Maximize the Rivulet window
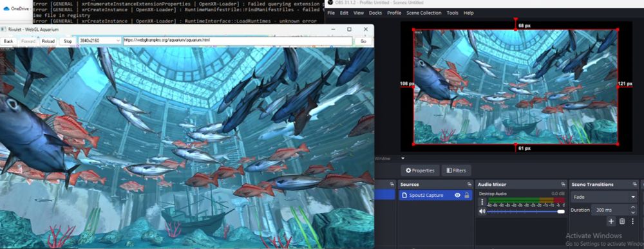 click(x=349, y=30)
